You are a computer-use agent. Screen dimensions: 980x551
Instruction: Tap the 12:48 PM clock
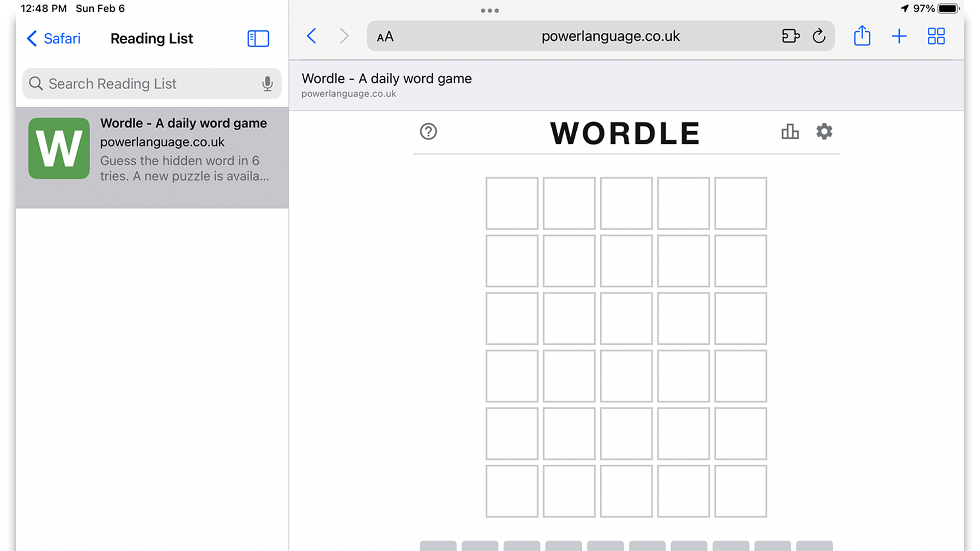43,9
